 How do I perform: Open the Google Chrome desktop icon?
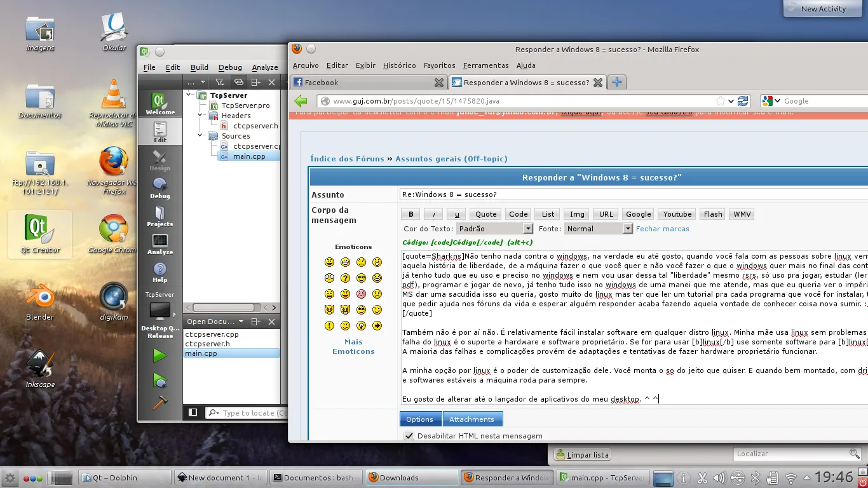click(x=113, y=234)
